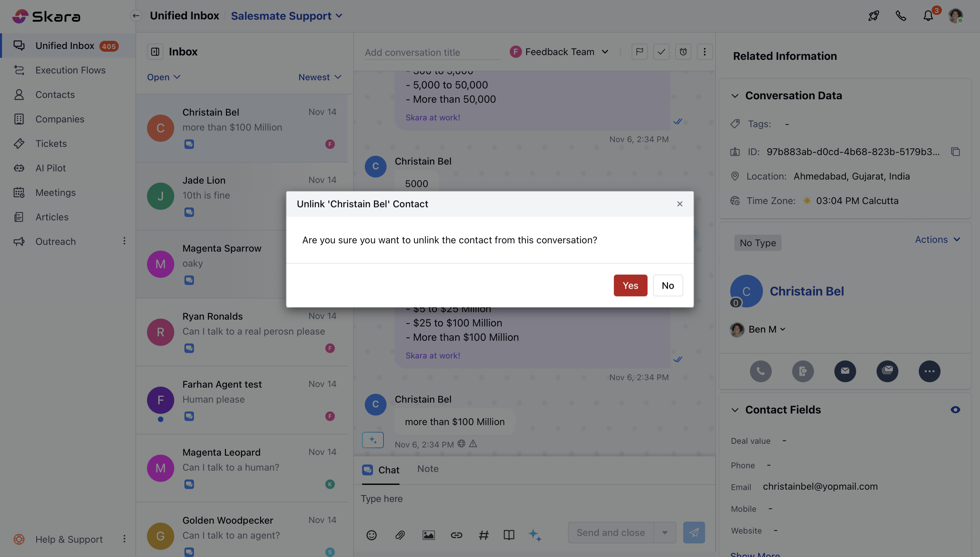Viewport: 980px width, 557px height.
Task: Copy the conversation ID with copy icon
Action: coord(955,152)
